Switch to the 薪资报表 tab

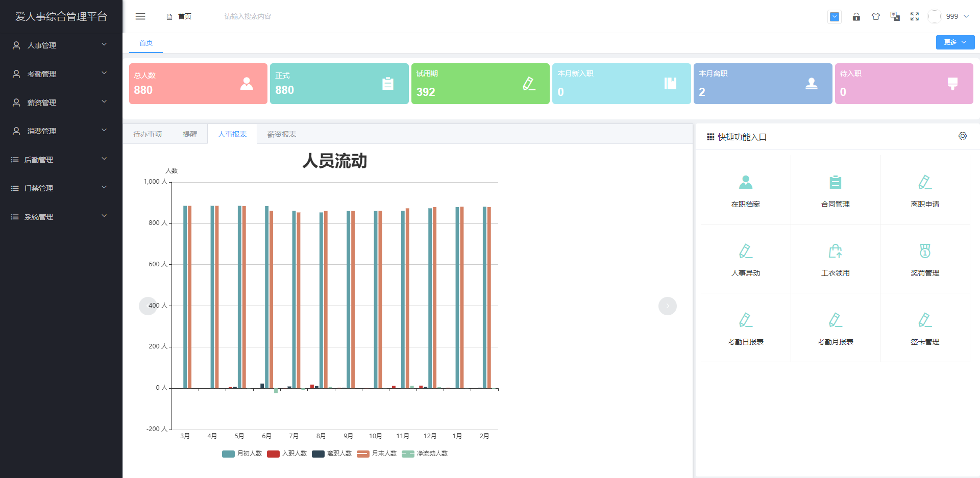[x=282, y=134]
